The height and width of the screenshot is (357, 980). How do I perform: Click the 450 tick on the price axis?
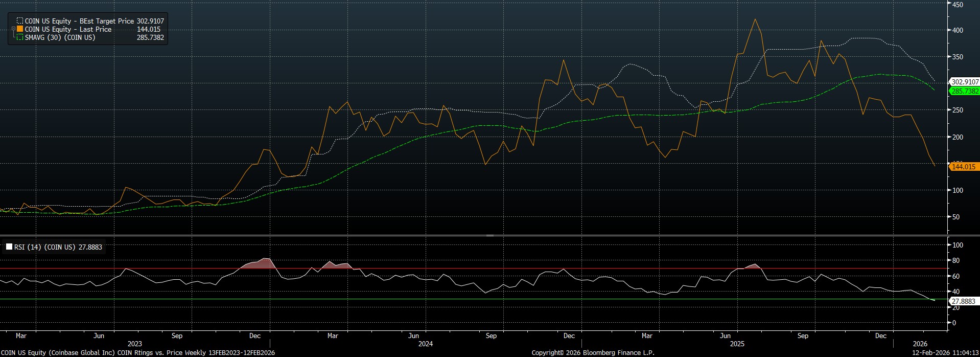pos(958,5)
